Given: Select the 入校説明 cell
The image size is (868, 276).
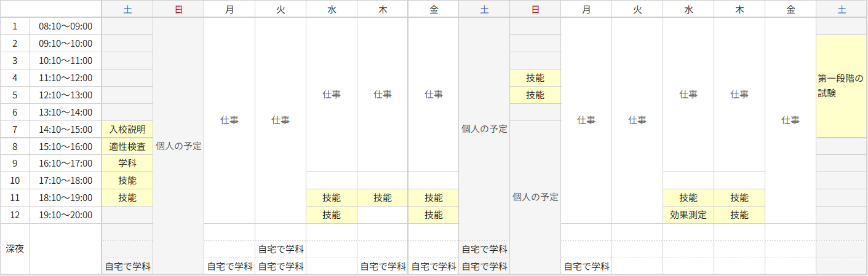Looking at the screenshot, I should [127, 129].
